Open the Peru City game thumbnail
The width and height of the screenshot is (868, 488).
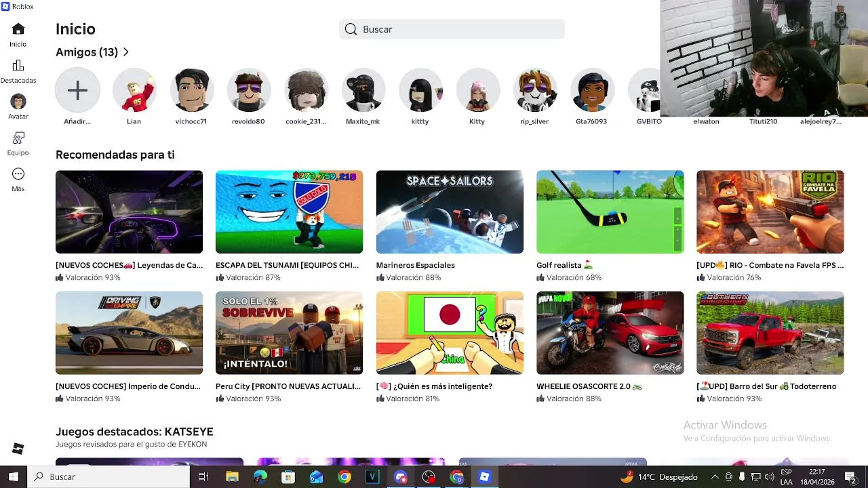click(289, 333)
